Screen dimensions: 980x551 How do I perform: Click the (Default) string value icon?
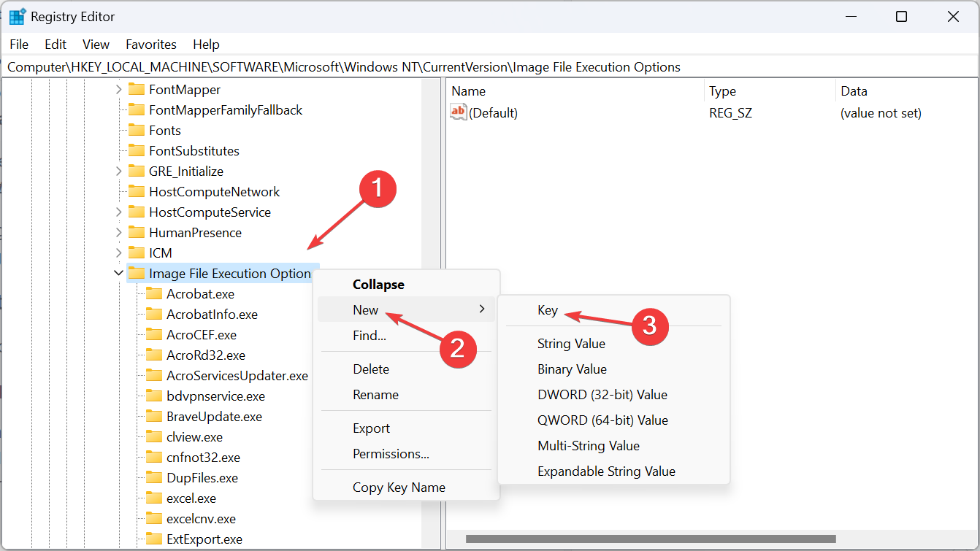coord(459,112)
